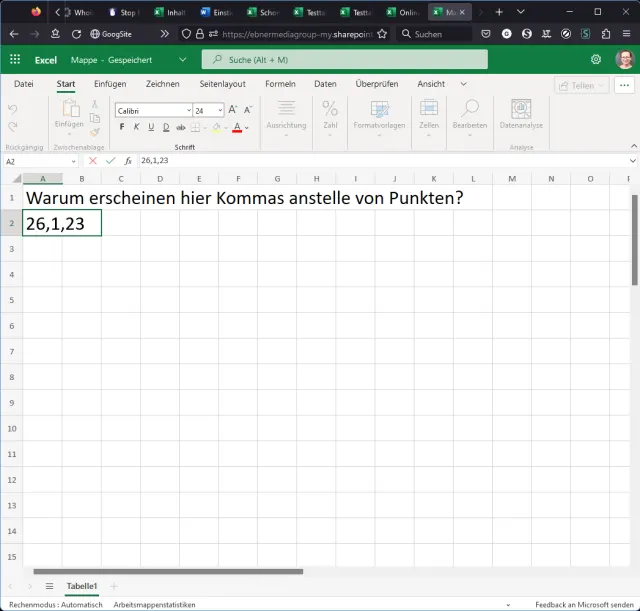This screenshot has width=640, height=611.
Task: Expand the Name Box A2 dropdown
Action: coord(72,160)
